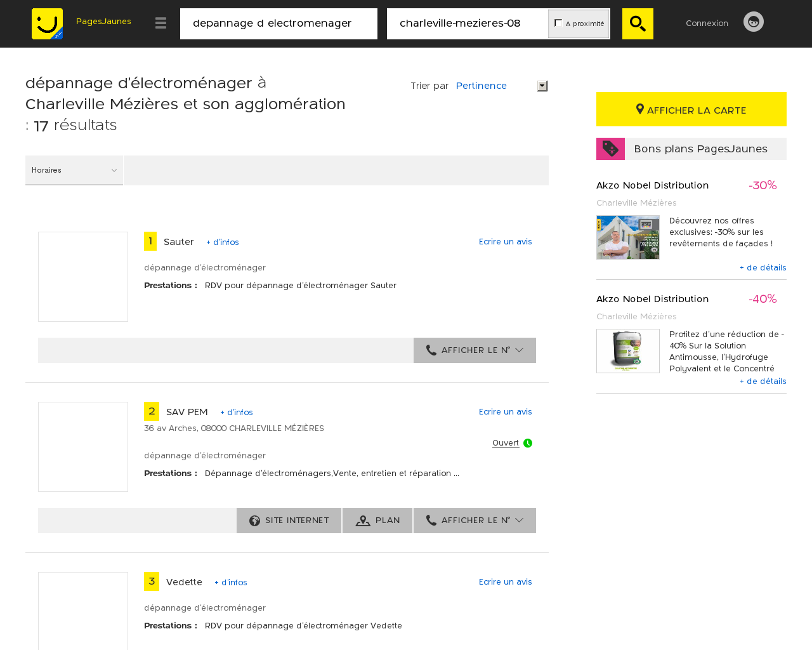Click '+ d'infos' next to Vedette
The width and height of the screenshot is (812, 650).
coord(231,583)
